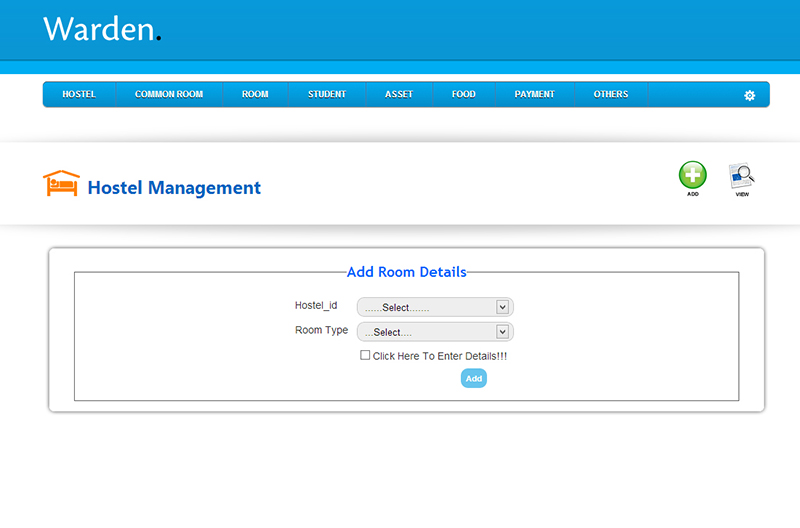Click the orange bed hostel icon
This screenshot has width=800, height=528.
tap(60, 184)
